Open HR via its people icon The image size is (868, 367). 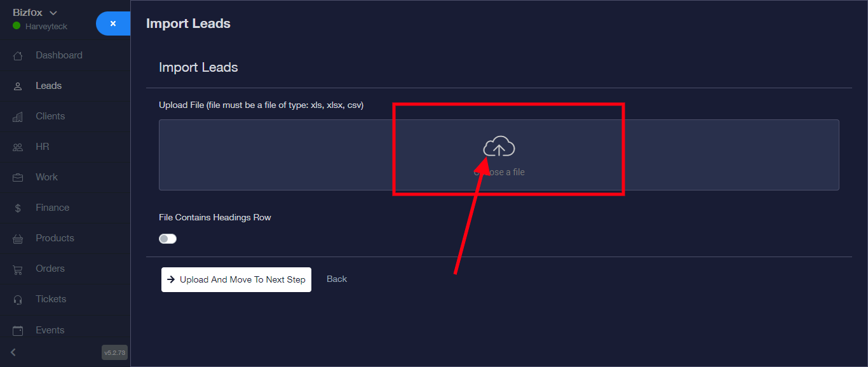pos(18,147)
